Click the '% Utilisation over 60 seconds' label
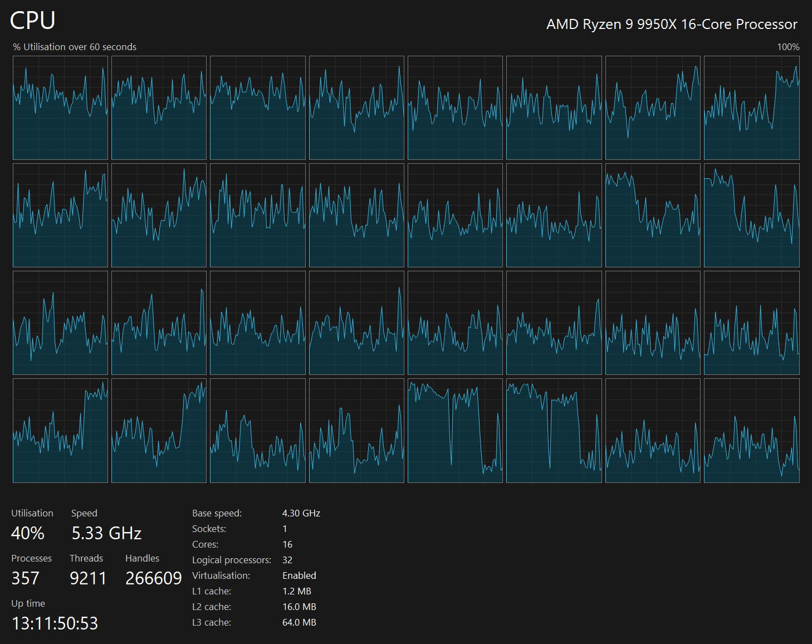 tap(75, 47)
